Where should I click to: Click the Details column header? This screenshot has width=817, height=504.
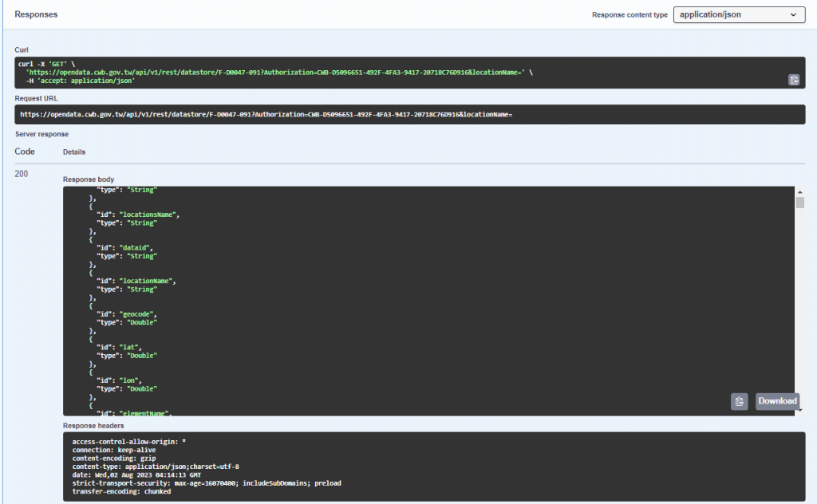pyautogui.click(x=74, y=152)
